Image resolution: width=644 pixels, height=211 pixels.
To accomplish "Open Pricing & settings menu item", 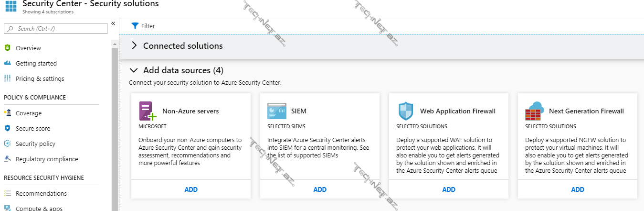I will [40, 78].
